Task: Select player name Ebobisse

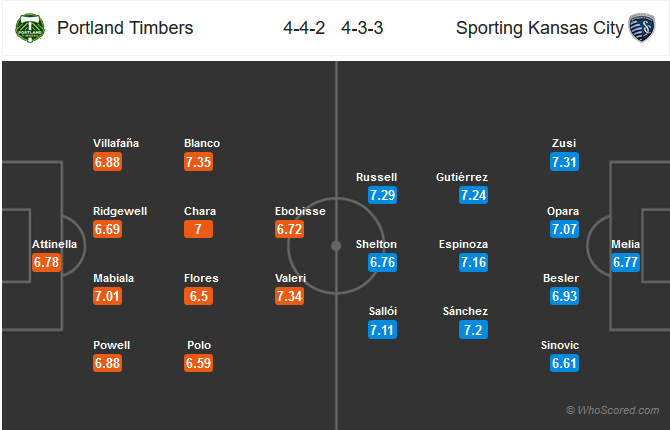Action: click(x=300, y=211)
